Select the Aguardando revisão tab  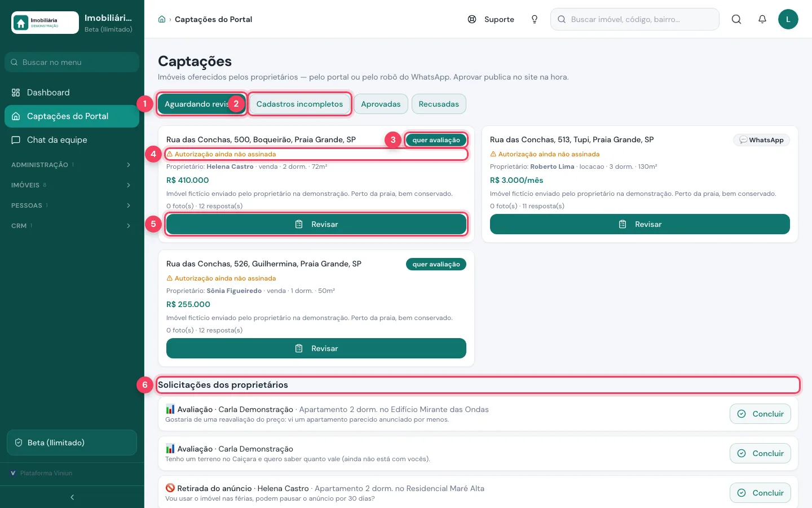click(x=202, y=104)
